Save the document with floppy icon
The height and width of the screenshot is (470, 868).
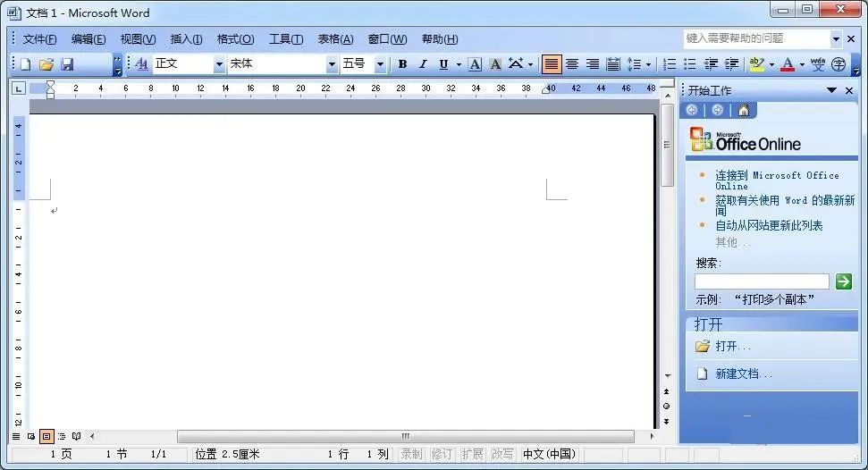[x=67, y=64]
